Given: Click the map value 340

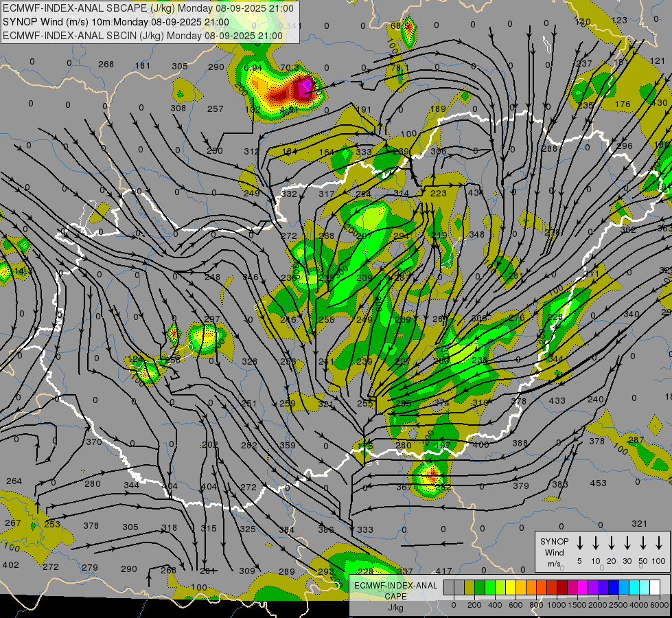Looking at the screenshot, I should [632, 314].
